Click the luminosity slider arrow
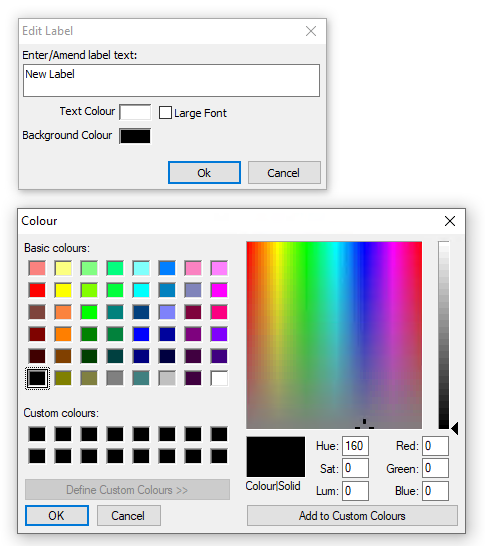The height and width of the screenshot is (546, 485). 454,428
